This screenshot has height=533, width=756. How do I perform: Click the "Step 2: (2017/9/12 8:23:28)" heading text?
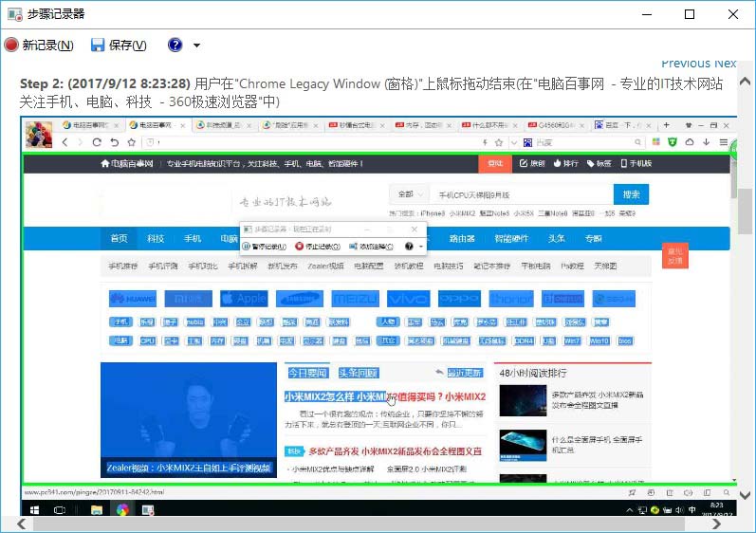[x=105, y=83]
